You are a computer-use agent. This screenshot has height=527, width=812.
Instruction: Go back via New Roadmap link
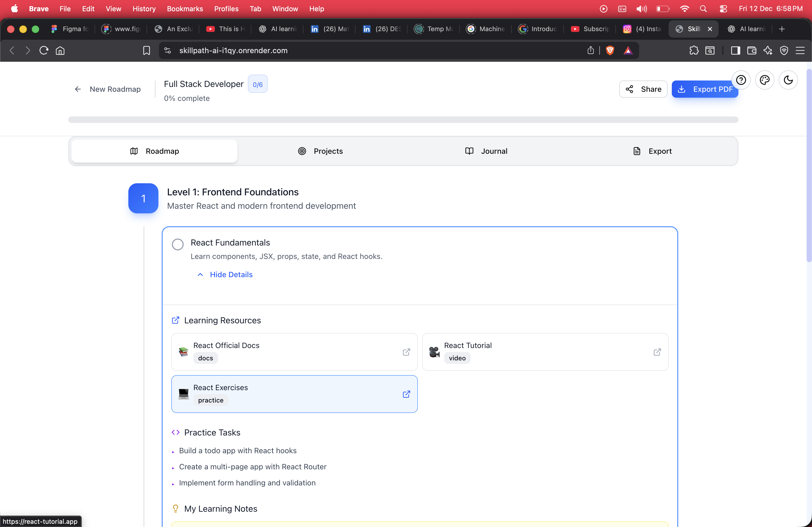pyautogui.click(x=107, y=89)
